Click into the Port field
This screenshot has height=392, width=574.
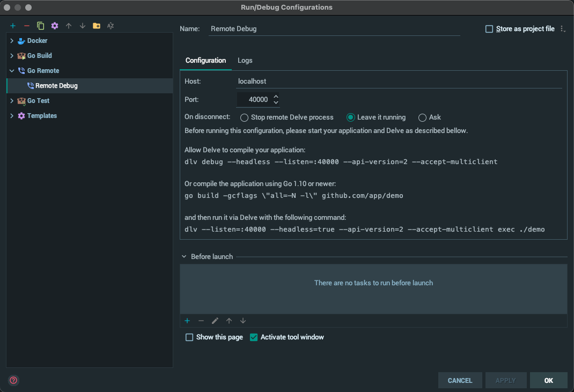point(254,100)
